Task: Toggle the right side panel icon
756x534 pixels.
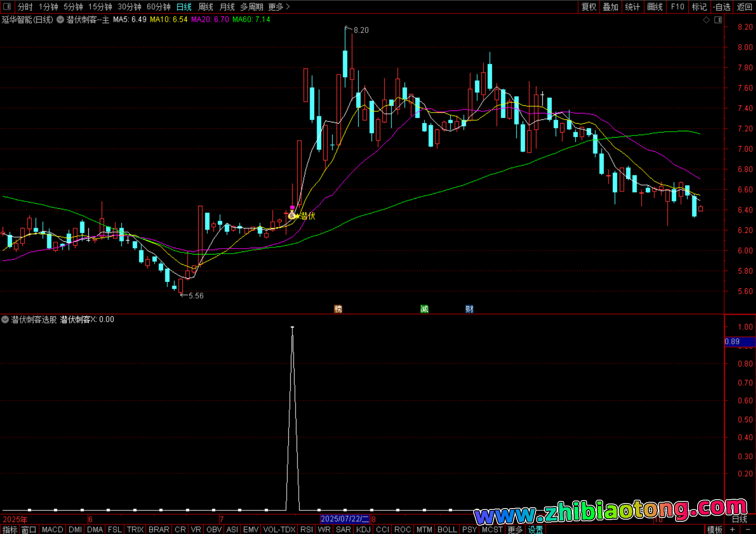Action: click(718, 20)
